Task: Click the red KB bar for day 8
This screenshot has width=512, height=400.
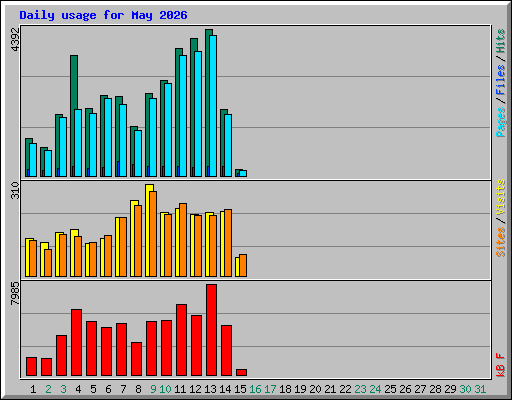Action: (x=136, y=359)
